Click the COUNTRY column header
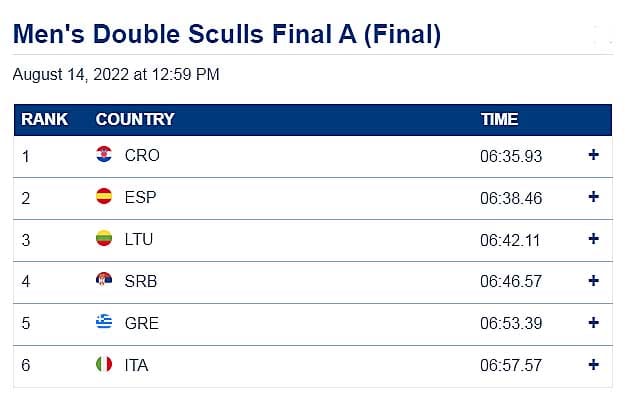Screen dimensions: 625x401 [135, 119]
